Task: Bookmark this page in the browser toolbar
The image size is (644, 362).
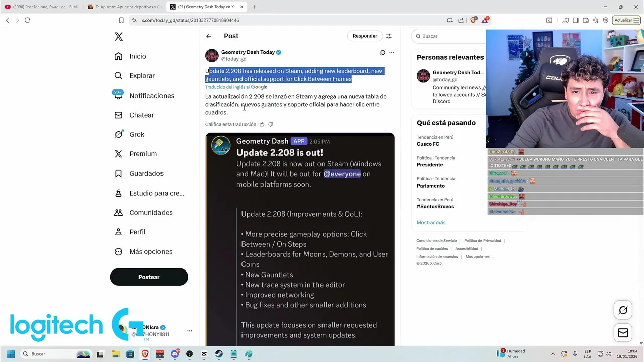Action: (x=121, y=20)
